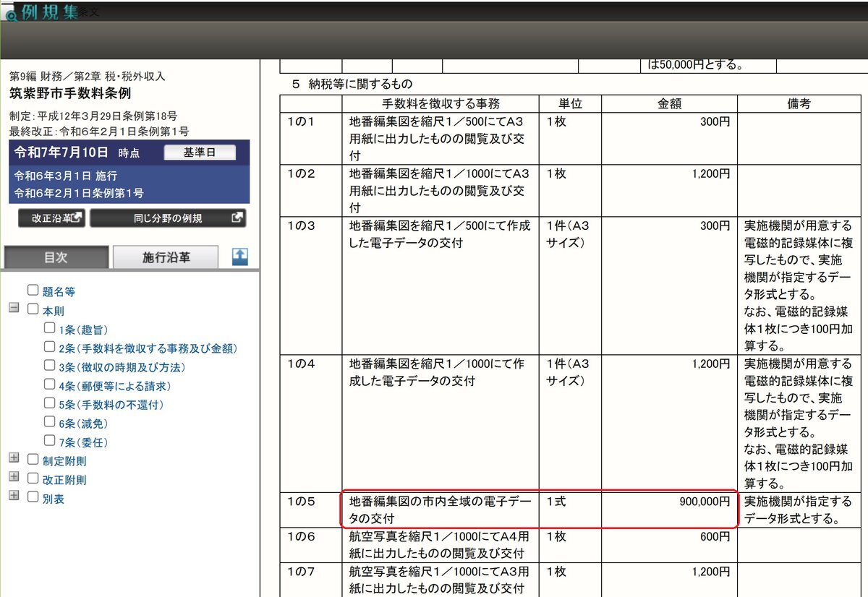This screenshot has width=868, height=597.
Task: Expand the 改正附則 tree node
Action: [13, 476]
